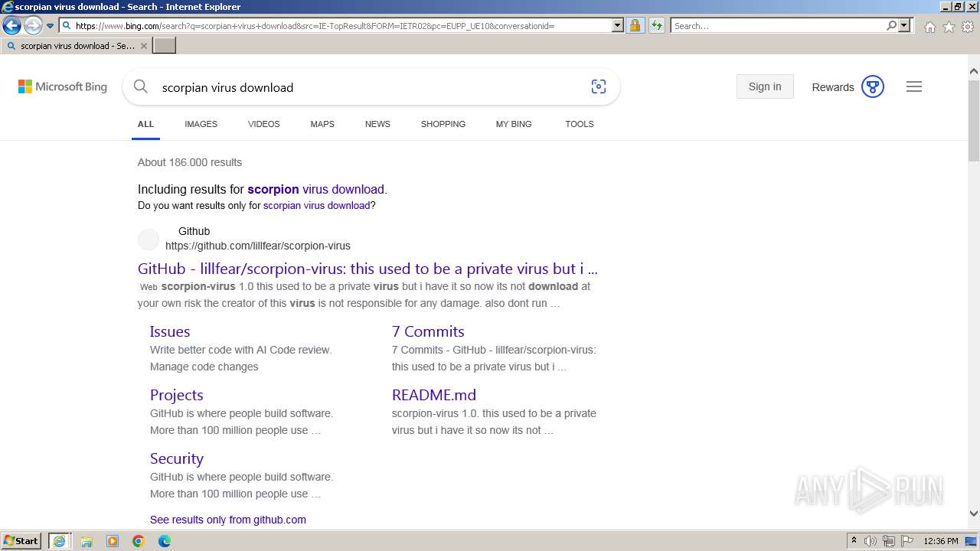This screenshot has width=980, height=551.
Task: Click the Bing search magnifier icon
Action: 140,86
